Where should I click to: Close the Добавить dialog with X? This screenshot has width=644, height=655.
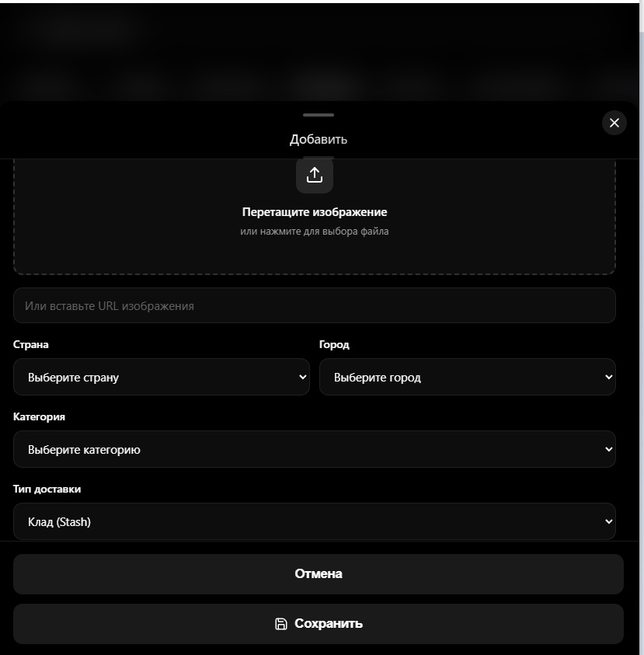tap(614, 123)
